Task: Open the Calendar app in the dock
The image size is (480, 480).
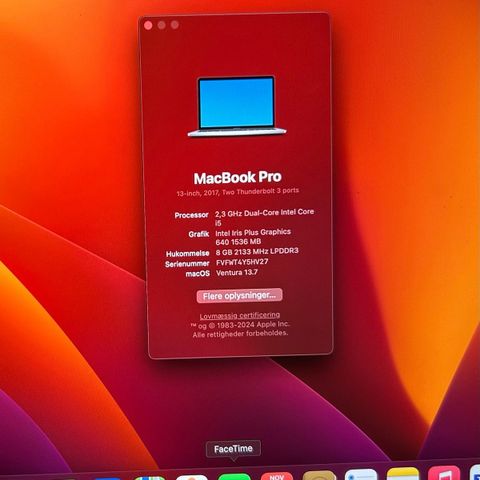Action: click(276, 477)
